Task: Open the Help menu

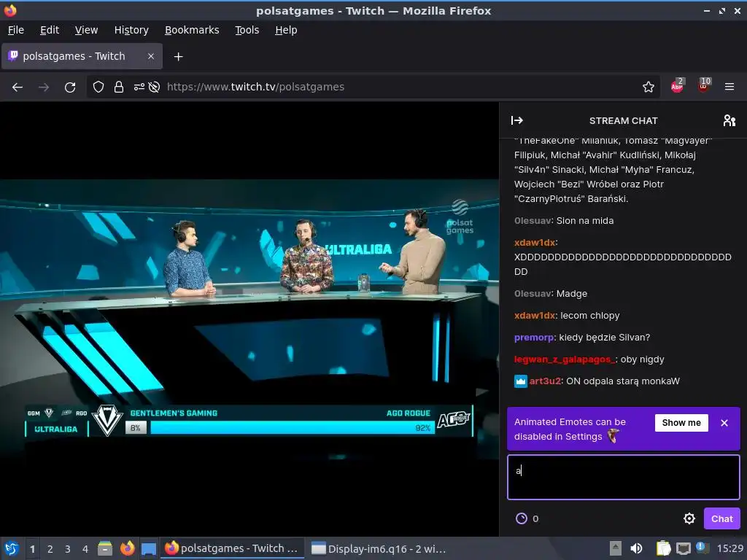Action: point(286,30)
